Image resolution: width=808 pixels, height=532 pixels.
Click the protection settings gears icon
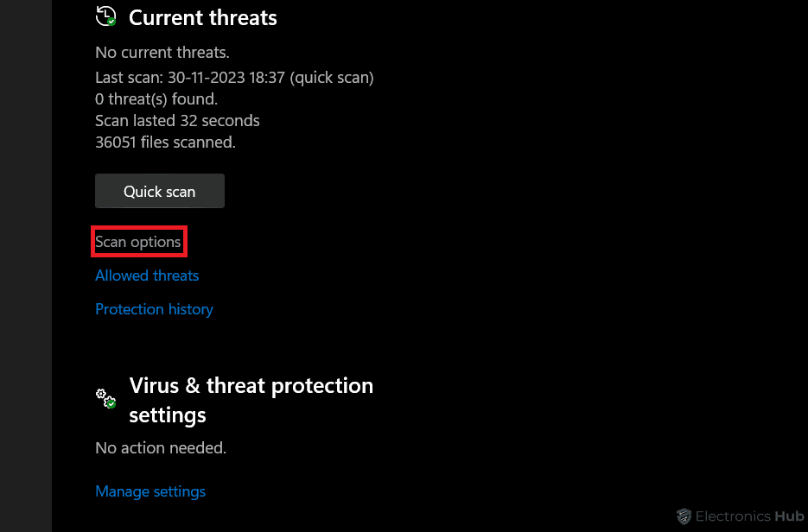click(x=105, y=398)
